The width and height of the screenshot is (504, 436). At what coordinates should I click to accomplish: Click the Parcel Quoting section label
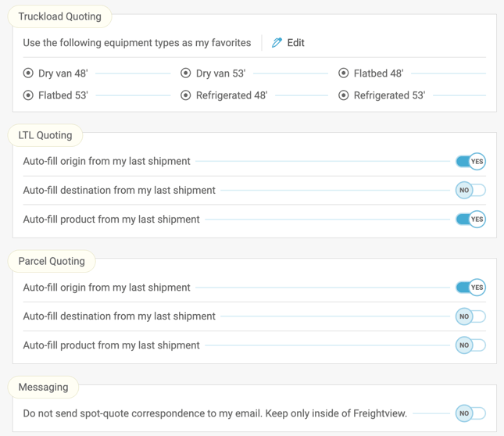[52, 261]
